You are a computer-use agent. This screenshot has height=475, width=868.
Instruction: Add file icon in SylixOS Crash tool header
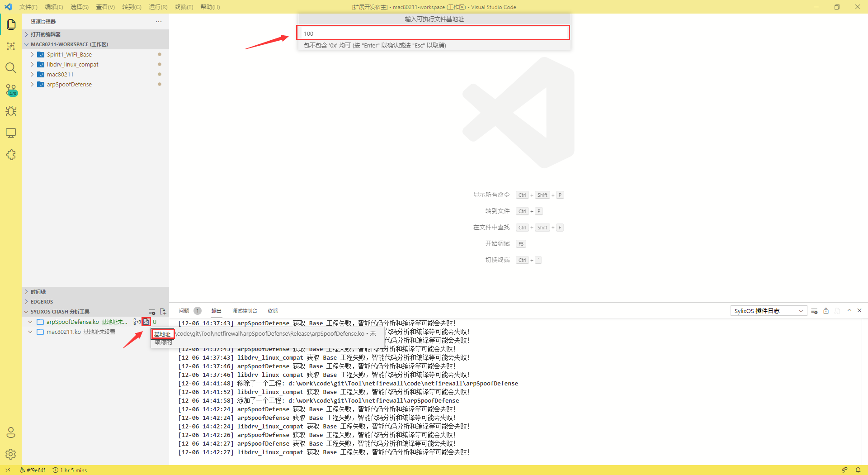point(163,312)
